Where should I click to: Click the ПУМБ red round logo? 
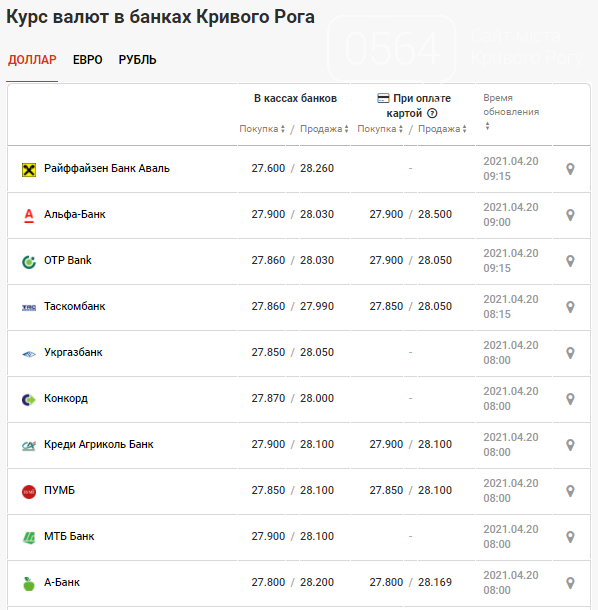pyautogui.click(x=29, y=492)
